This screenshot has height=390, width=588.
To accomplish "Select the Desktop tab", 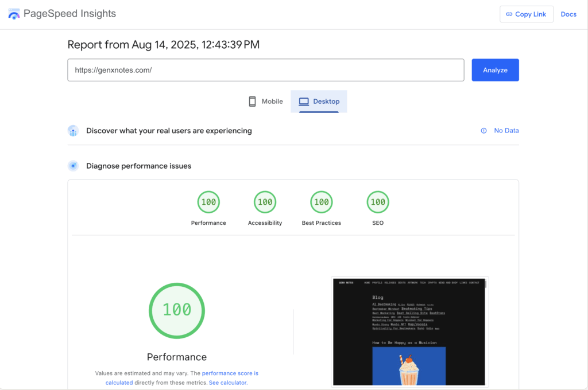I will pos(319,102).
